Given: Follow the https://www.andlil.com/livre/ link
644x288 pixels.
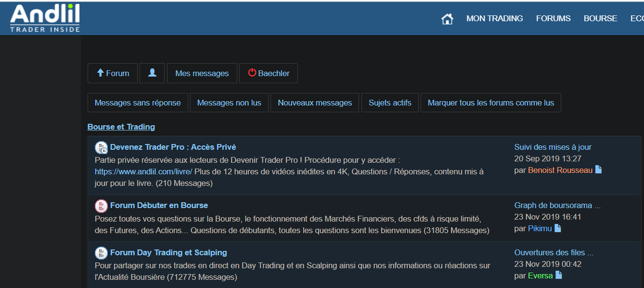Looking at the screenshot, I should click(x=143, y=171).
